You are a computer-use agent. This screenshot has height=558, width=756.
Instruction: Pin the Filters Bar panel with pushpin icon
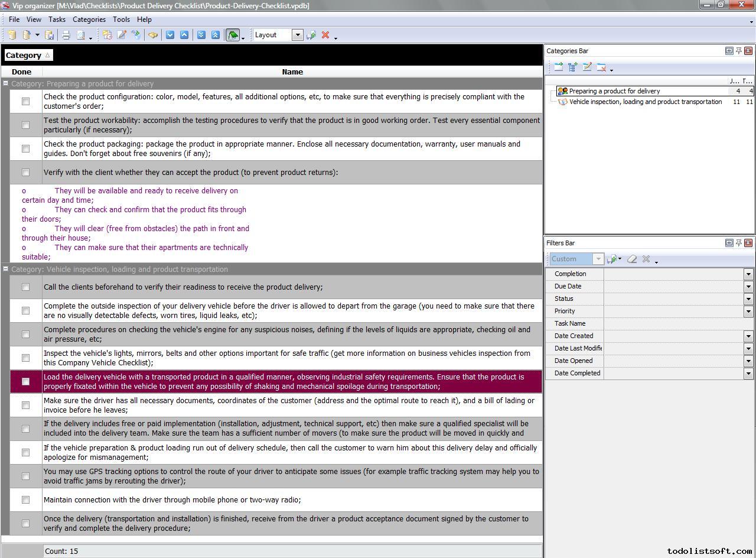pos(738,243)
